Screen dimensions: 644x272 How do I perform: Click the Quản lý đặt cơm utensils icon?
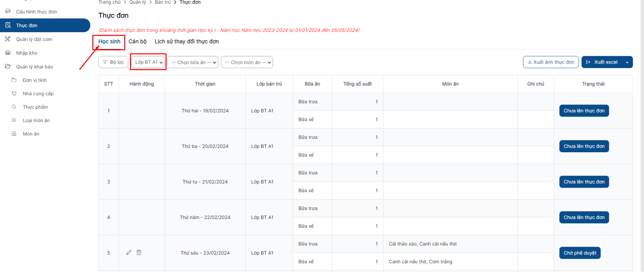pyautogui.click(x=8, y=39)
